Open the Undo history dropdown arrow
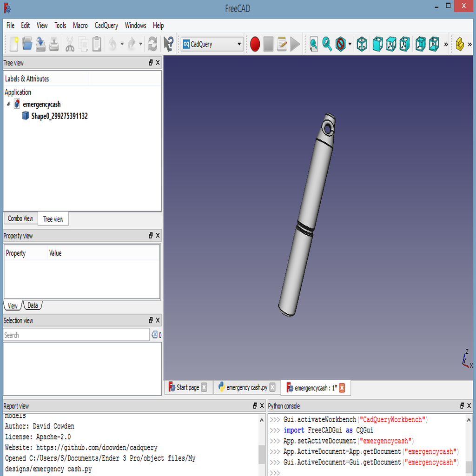The image size is (476, 476). [122, 44]
